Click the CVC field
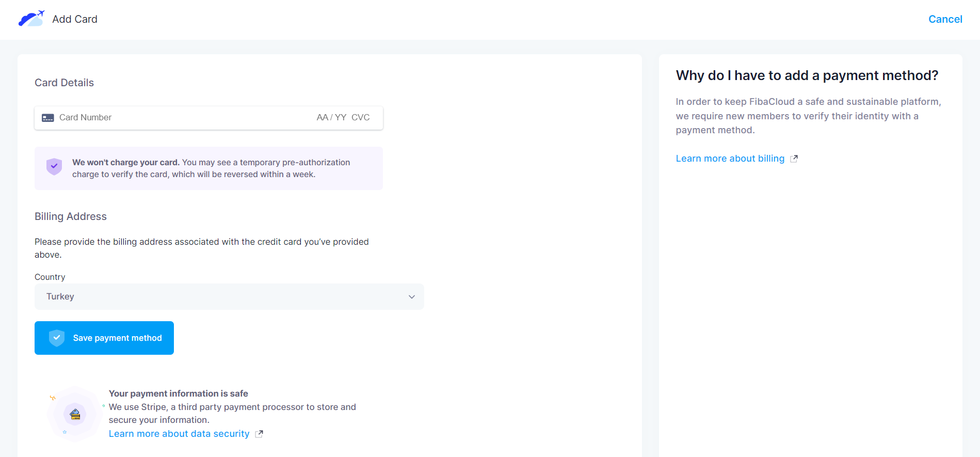 tap(361, 118)
